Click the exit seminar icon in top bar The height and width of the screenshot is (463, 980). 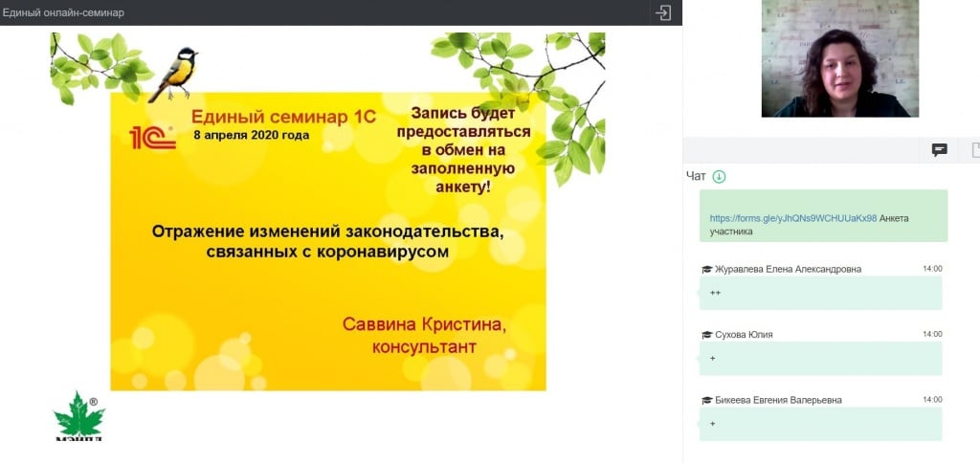pos(663,12)
